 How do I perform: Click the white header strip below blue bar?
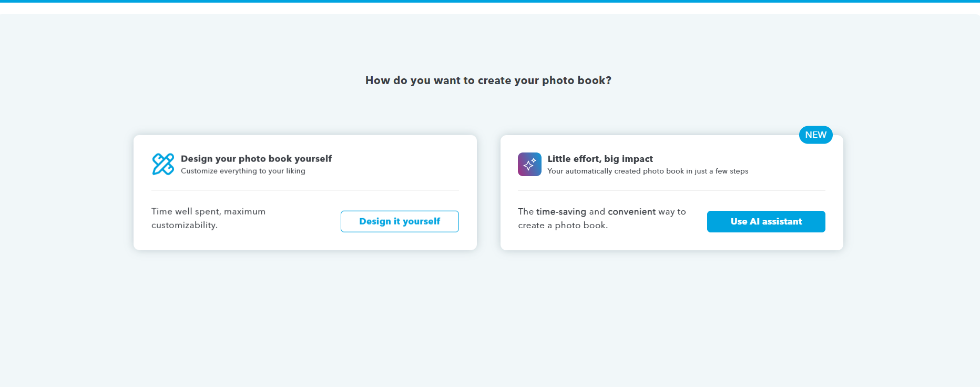tap(490, 8)
